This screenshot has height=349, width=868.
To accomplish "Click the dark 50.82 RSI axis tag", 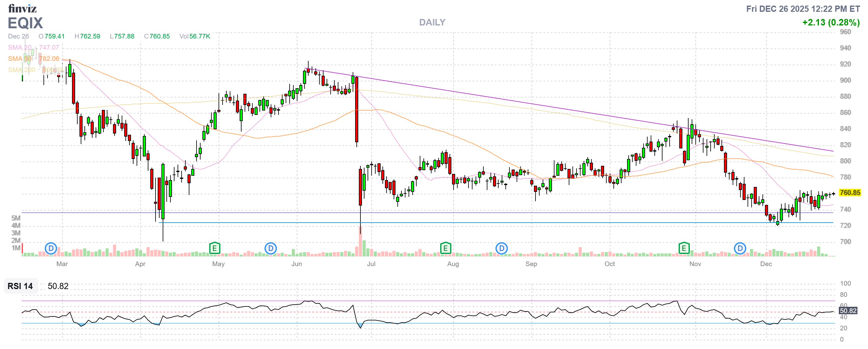I will click(x=848, y=310).
